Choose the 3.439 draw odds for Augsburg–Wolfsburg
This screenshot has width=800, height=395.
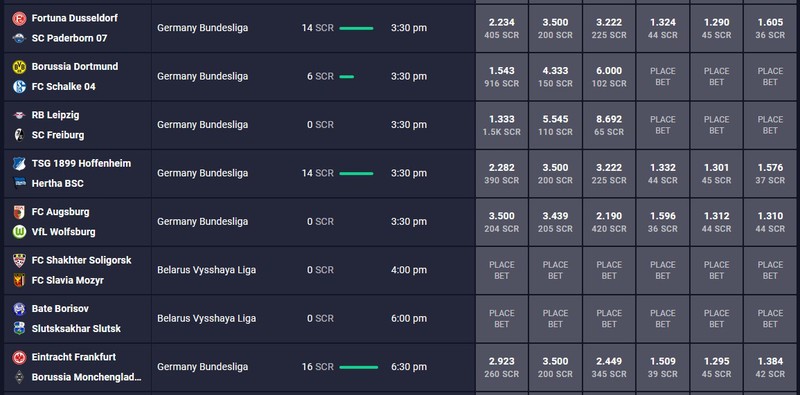555,222
